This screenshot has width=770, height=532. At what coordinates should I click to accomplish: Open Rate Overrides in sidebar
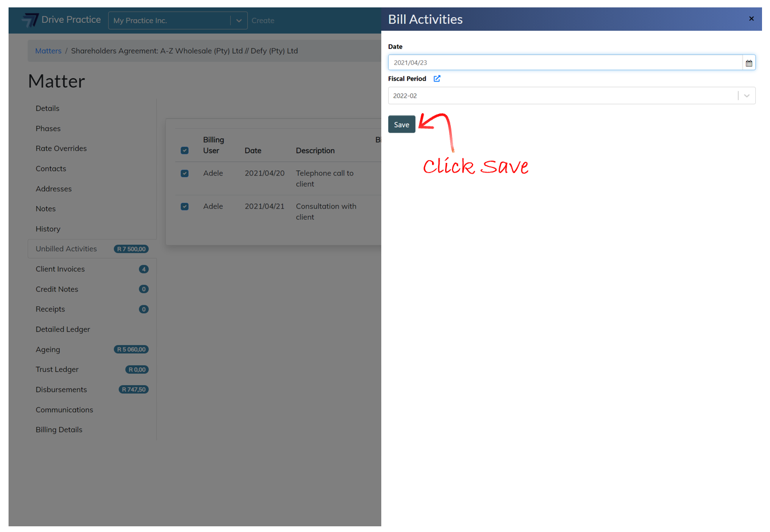click(x=61, y=148)
